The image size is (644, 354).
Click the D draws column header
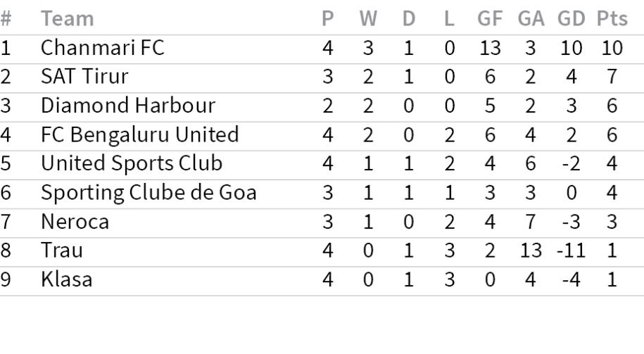coord(409,18)
